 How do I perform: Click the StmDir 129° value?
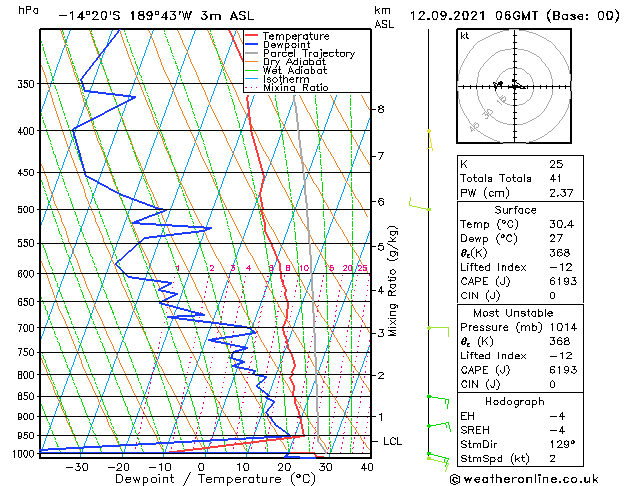click(x=562, y=444)
